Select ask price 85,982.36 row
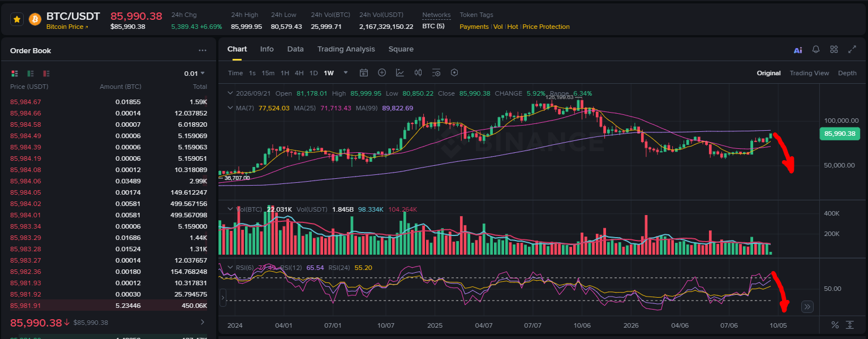 (109, 272)
